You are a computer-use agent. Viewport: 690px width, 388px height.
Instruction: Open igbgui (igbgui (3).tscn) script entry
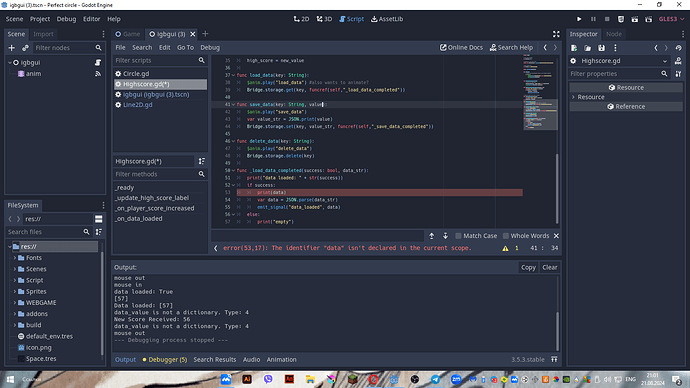(160, 94)
